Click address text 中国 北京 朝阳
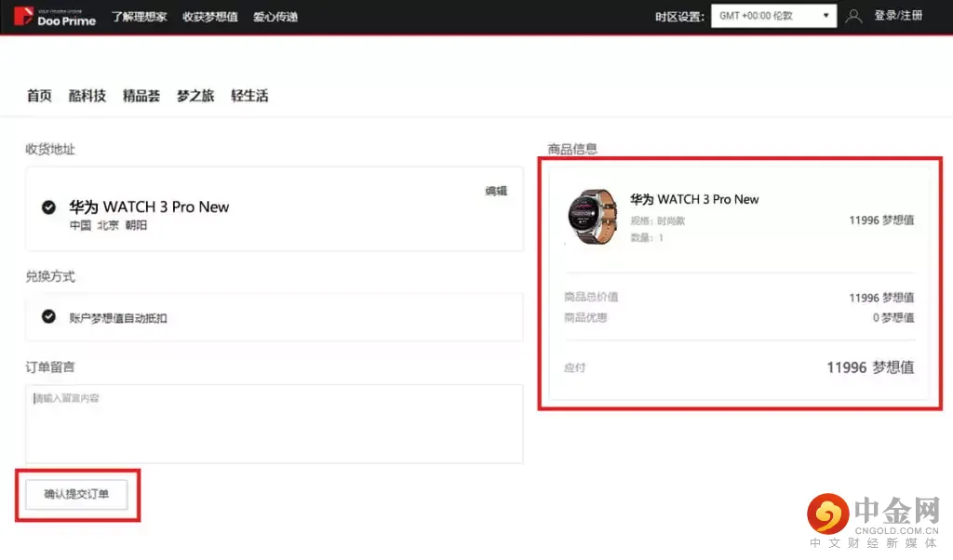This screenshot has width=953, height=560. pos(108,225)
